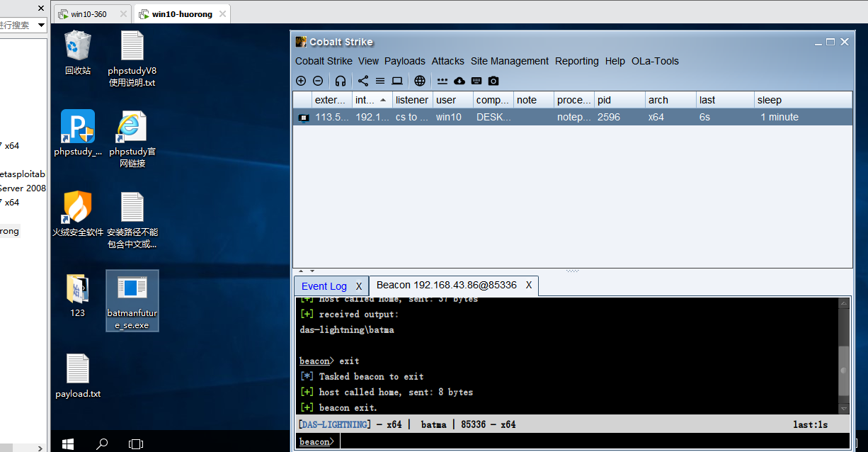Image resolution: width=868 pixels, height=452 pixels.
Task: Toggle sort arrow on internal column
Action: [383, 100]
